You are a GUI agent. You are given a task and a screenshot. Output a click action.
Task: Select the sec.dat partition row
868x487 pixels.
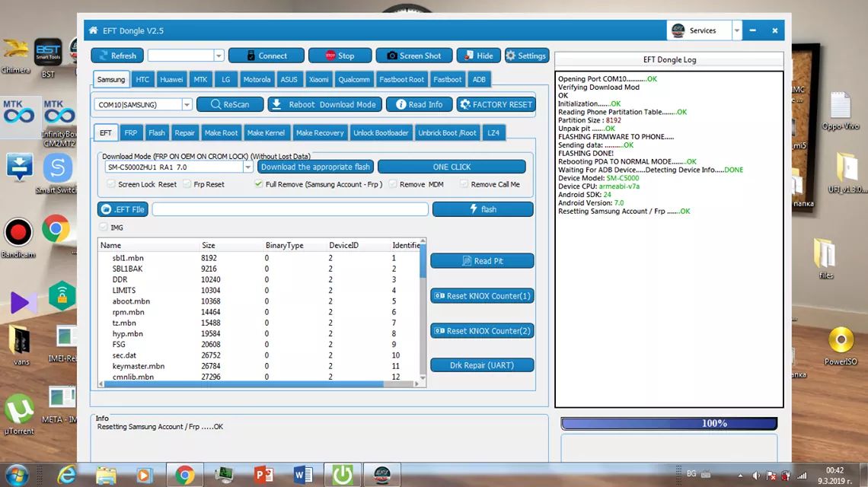258,355
